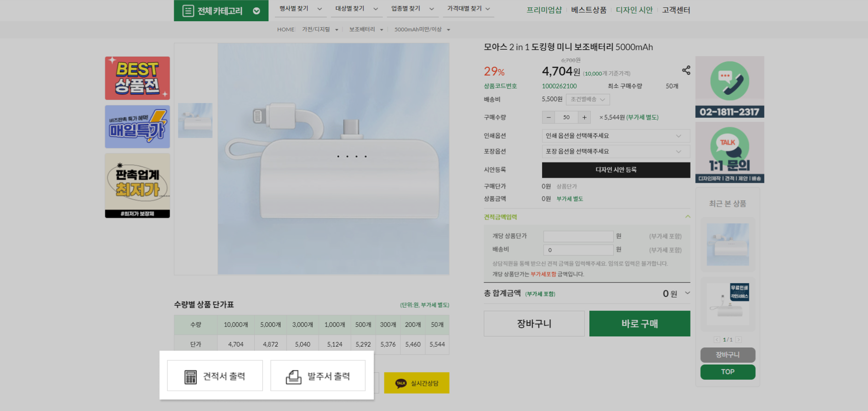Open 고객센터 menu
This screenshot has width=868, height=411.
coord(676,10)
